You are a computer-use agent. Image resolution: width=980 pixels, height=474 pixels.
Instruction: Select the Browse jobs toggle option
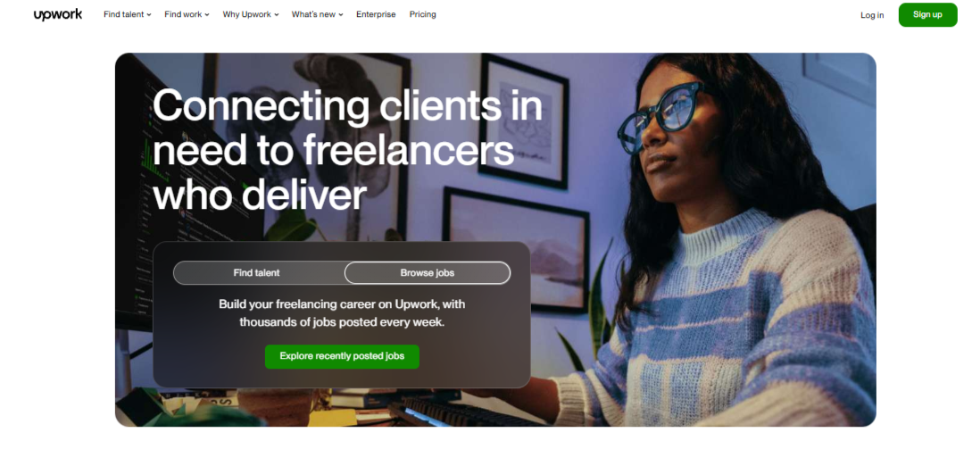click(428, 272)
